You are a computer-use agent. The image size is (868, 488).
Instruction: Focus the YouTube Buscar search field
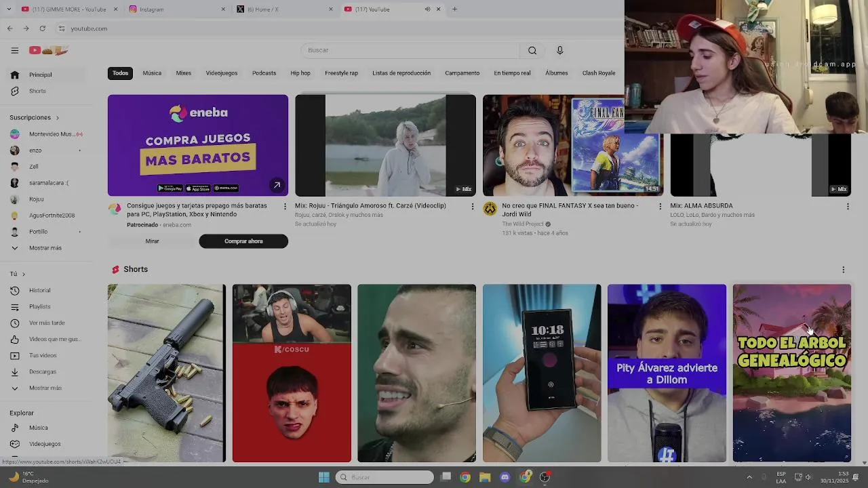click(x=410, y=50)
